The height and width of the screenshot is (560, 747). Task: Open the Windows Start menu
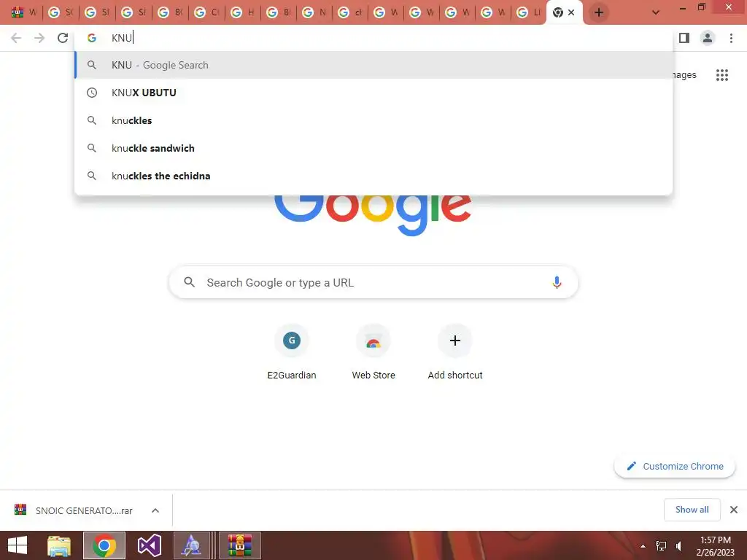pyautogui.click(x=18, y=545)
